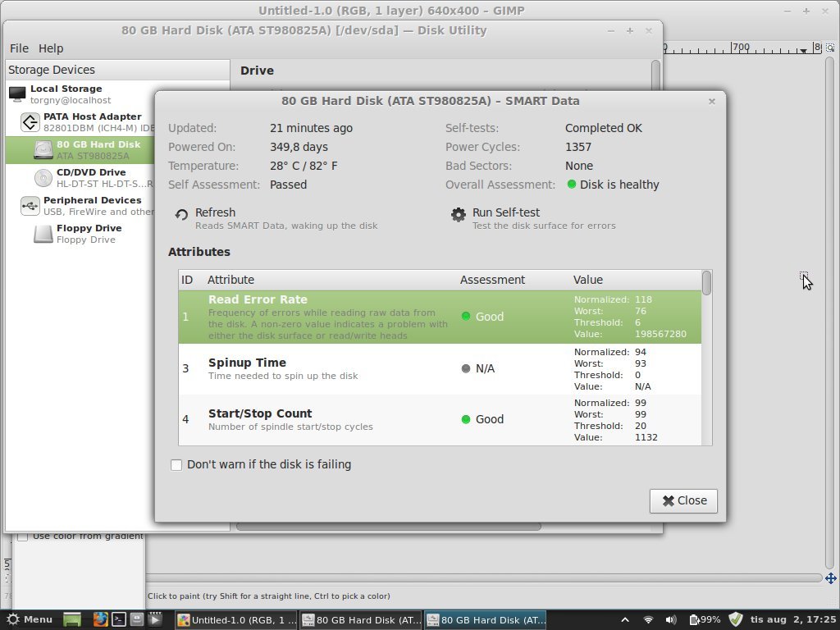
Task: Open the media player launcher in taskbar
Action: tap(155, 620)
